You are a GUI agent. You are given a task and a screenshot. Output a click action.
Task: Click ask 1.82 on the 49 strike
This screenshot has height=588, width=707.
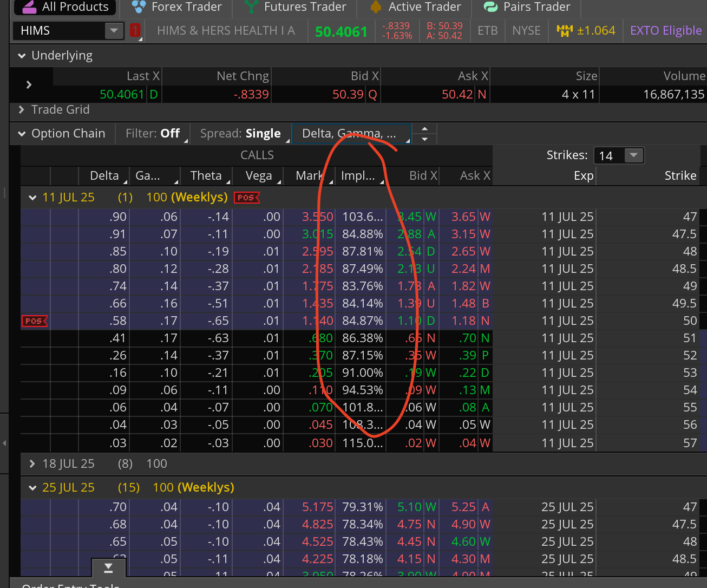click(x=464, y=286)
